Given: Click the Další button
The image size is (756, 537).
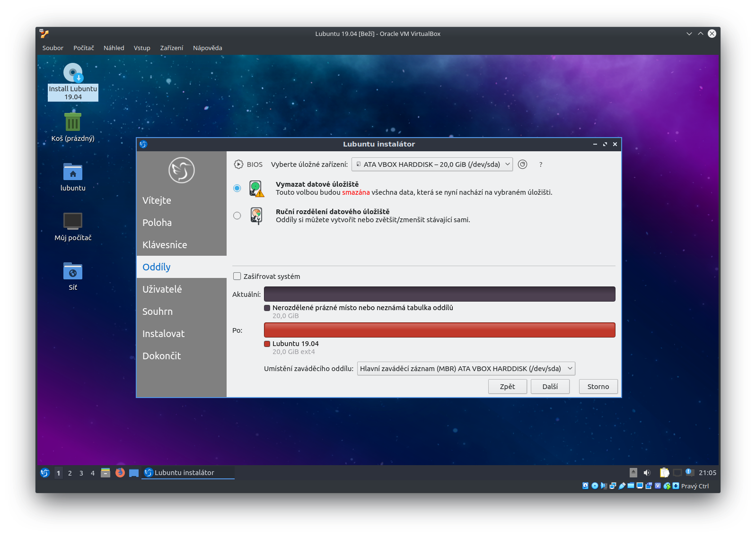Looking at the screenshot, I should [x=550, y=386].
